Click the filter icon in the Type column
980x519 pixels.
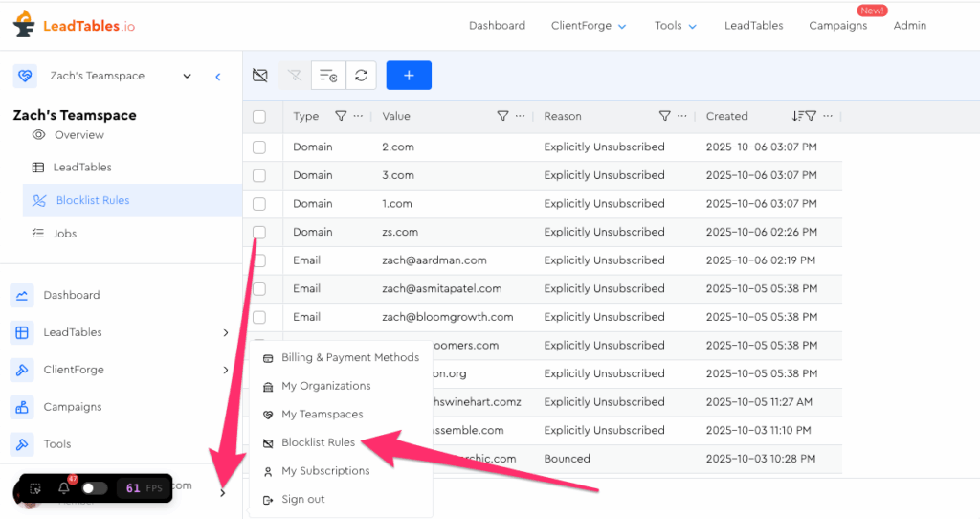[x=340, y=116]
